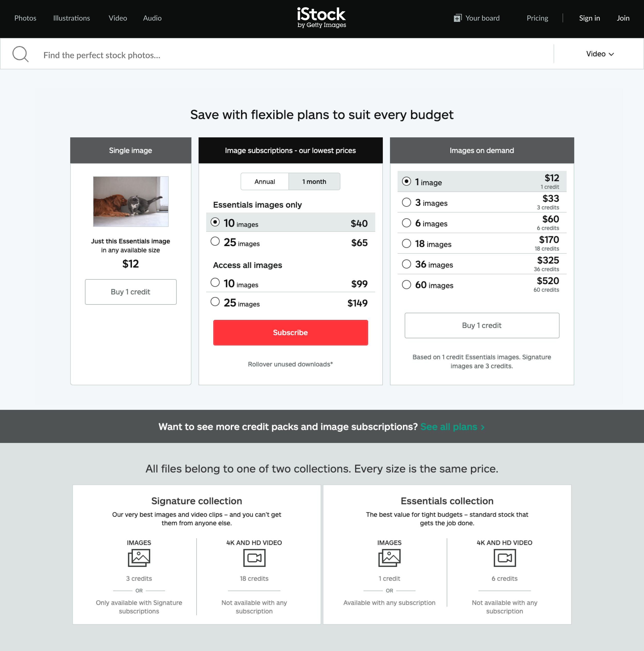Click the iStock by Getty Images logo
Screen dimensions: 644x651
pyautogui.click(x=321, y=18)
